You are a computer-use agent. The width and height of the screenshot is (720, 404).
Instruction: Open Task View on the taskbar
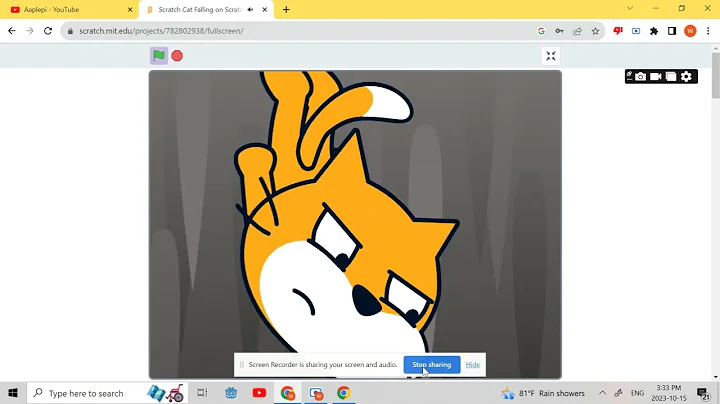point(202,393)
